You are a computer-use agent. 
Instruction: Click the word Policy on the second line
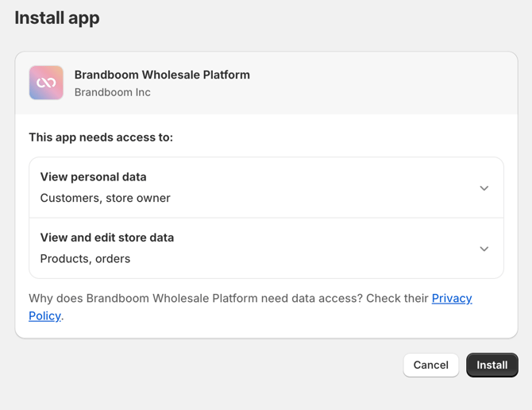(x=44, y=316)
